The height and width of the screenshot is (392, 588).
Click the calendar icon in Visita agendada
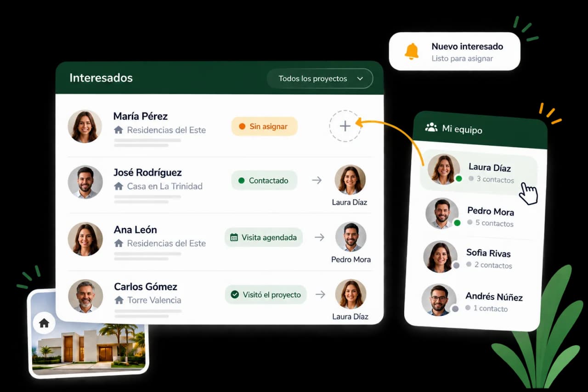coord(234,237)
